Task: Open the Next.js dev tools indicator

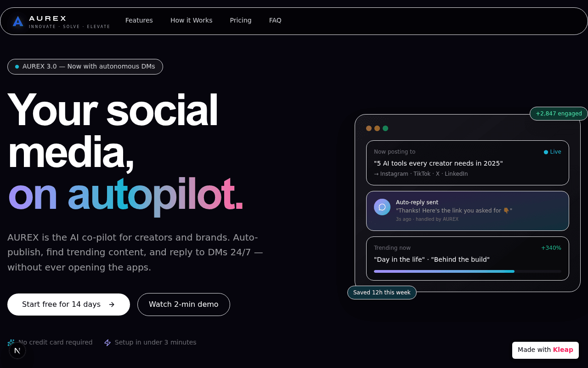Action: coord(17,351)
